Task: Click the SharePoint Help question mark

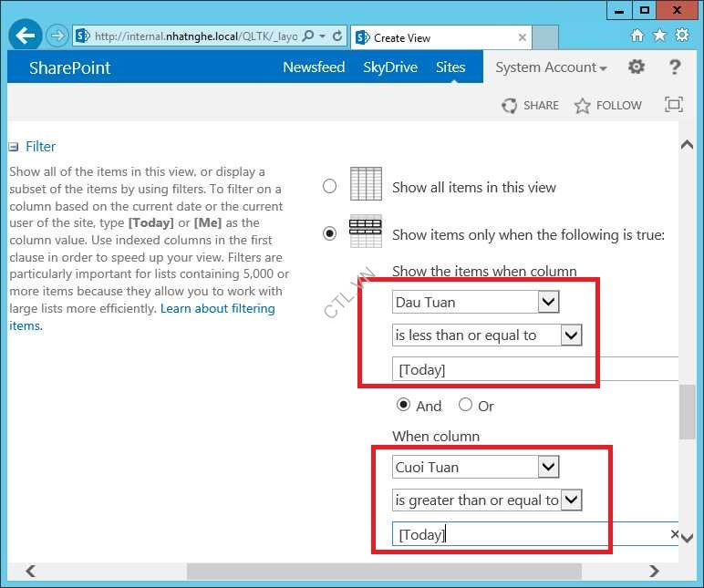Action: (x=675, y=67)
